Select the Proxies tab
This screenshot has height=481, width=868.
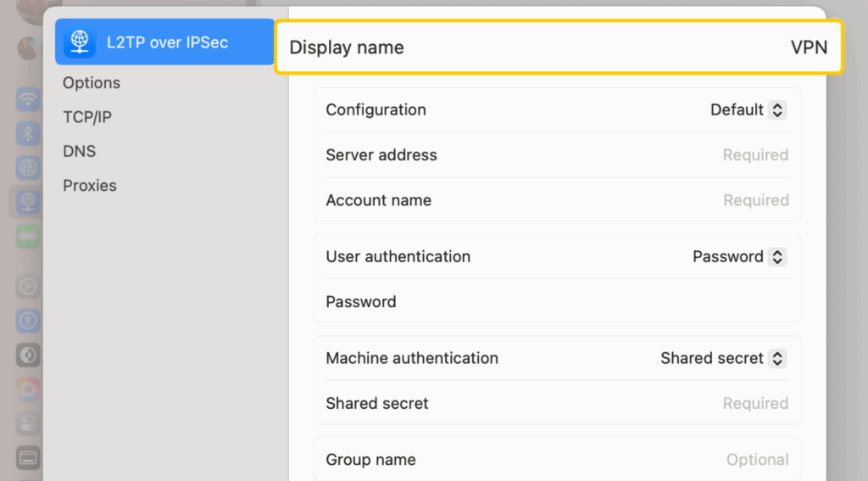[90, 186]
